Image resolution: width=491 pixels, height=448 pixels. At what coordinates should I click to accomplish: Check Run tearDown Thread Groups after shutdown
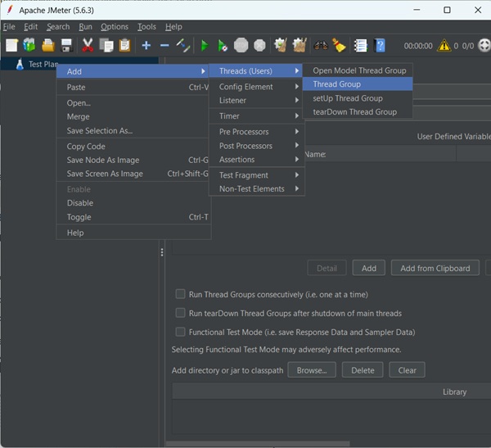(180, 313)
